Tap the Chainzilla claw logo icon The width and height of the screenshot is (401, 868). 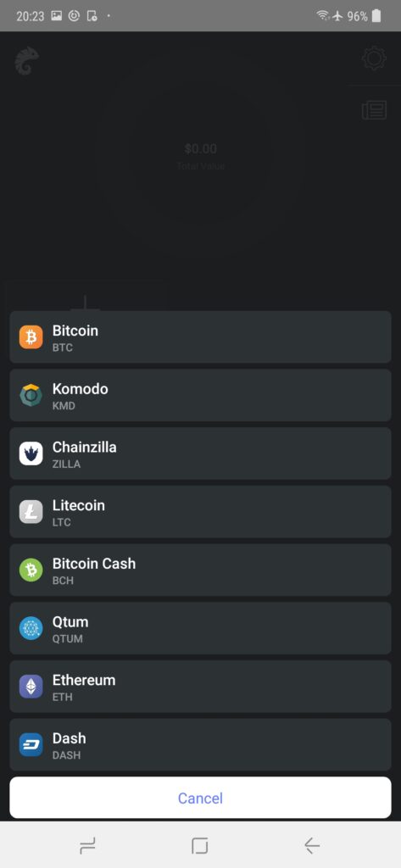(x=31, y=453)
